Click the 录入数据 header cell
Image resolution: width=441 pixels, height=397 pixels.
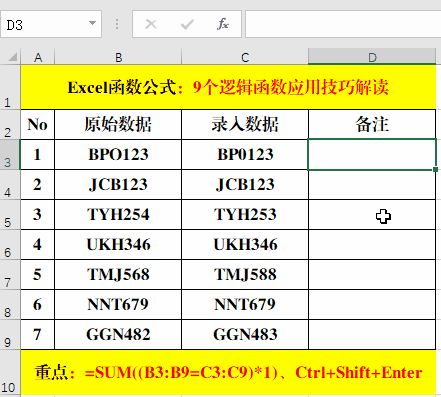click(x=245, y=124)
